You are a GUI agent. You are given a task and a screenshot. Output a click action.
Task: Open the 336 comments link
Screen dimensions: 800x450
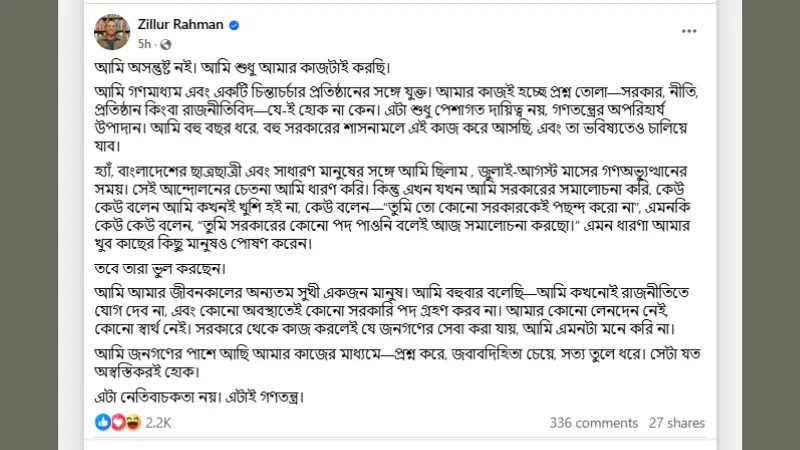pyautogui.click(x=593, y=423)
